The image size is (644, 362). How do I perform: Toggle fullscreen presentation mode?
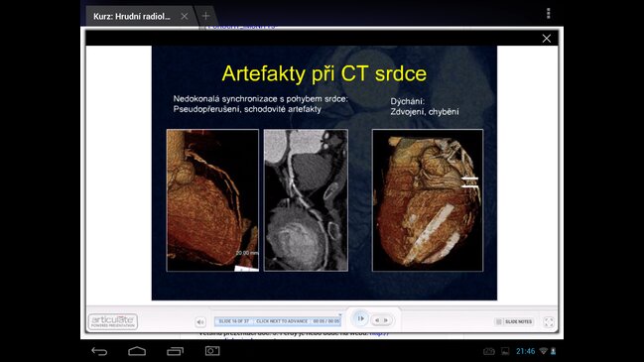(549, 322)
